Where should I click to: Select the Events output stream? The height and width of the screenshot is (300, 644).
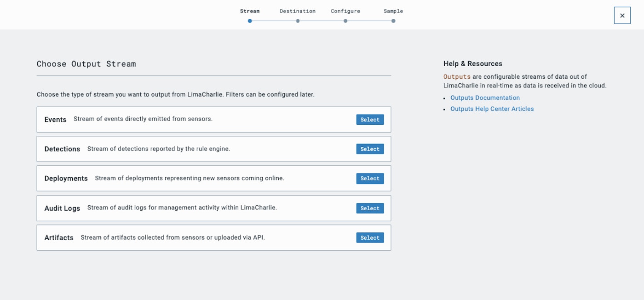370,120
